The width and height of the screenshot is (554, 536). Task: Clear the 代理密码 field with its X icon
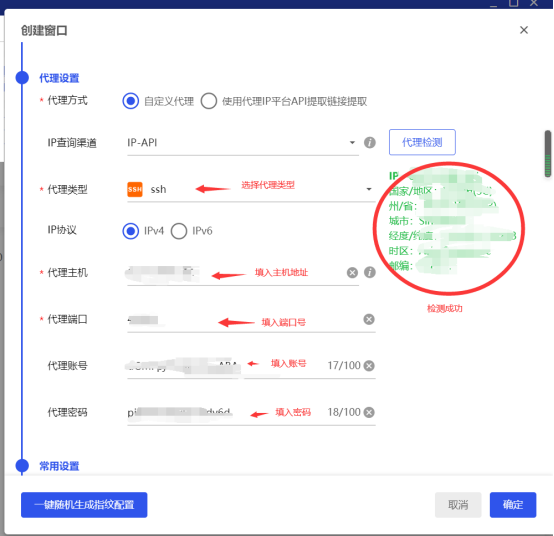point(369,412)
